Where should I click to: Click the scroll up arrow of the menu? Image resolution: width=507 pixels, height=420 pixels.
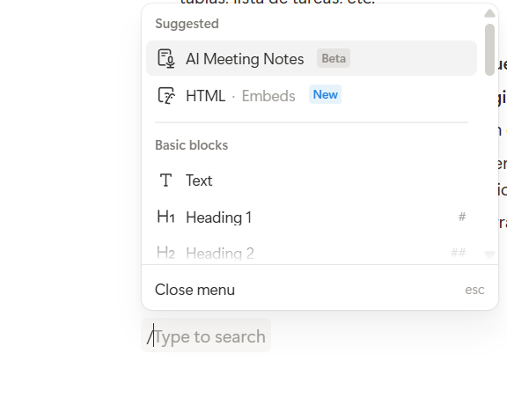coord(490,13)
